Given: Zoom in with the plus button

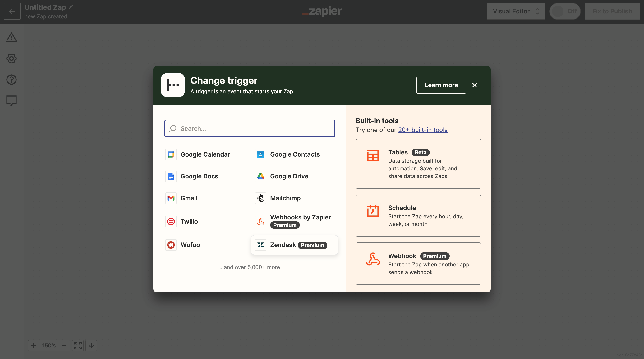Looking at the screenshot, I should coord(34,346).
